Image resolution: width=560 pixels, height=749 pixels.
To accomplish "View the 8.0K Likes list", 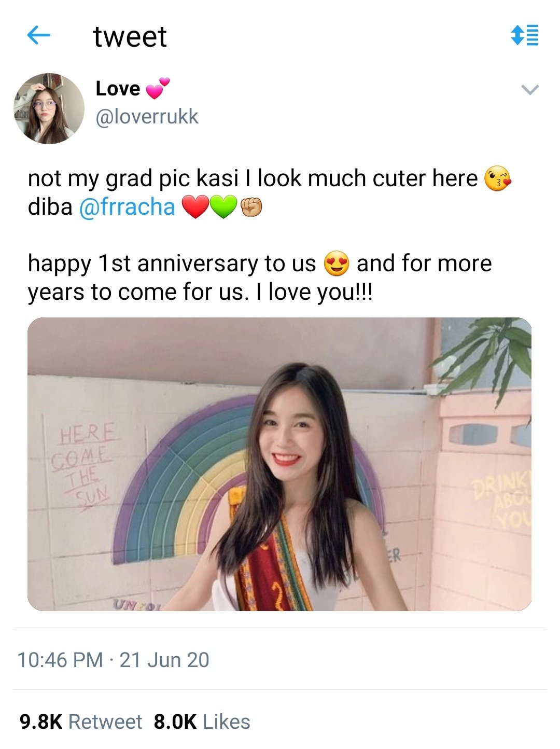I will click(x=202, y=722).
